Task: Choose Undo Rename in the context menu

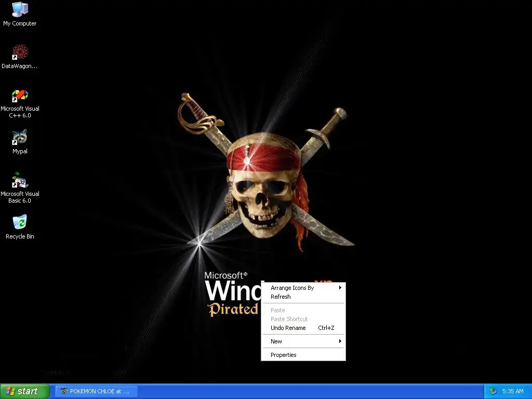Action: click(x=303, y=328)
